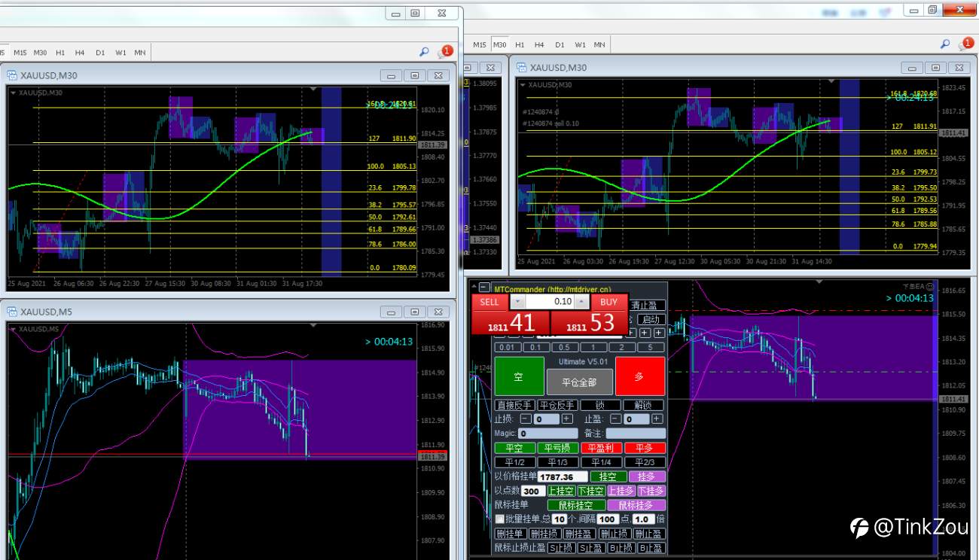This screenshot has width=979, height=560.
Task: Click 锁 lock button
Action: (600, 405)
